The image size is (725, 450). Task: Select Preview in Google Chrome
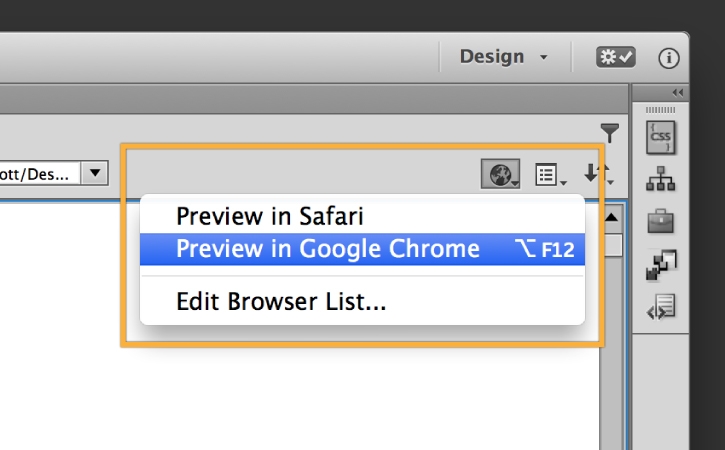click(328, 249)
